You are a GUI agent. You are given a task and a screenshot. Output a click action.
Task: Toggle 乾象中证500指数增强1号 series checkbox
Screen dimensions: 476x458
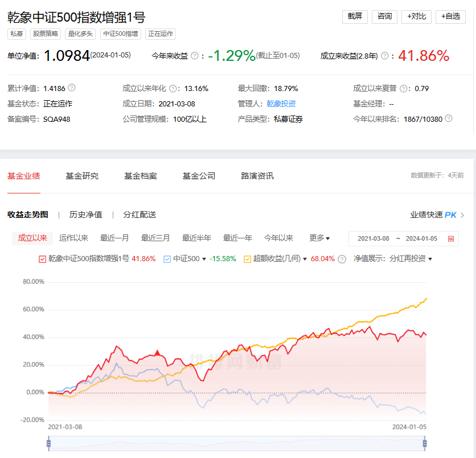tap(42, 259)
